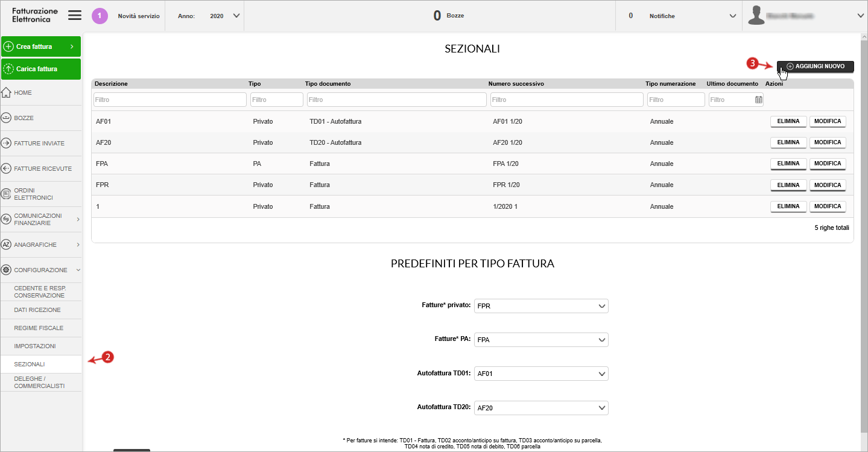868x452 pixels.
Task: Modify the sezionale named 1
Action: click(x=828, y=206)
